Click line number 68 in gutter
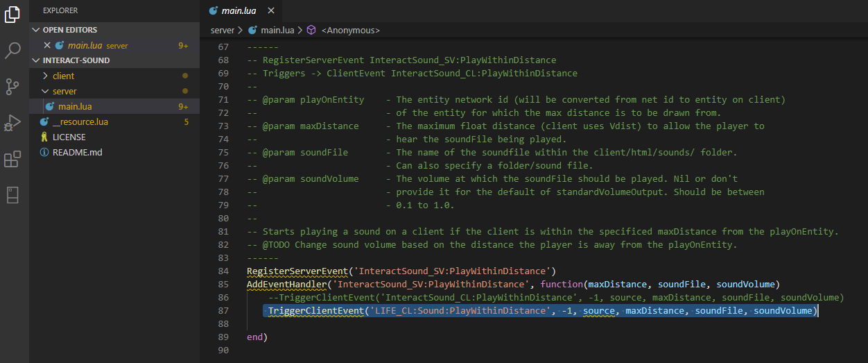The height and width of the screenshot is (363, 868). pos(223,60)
